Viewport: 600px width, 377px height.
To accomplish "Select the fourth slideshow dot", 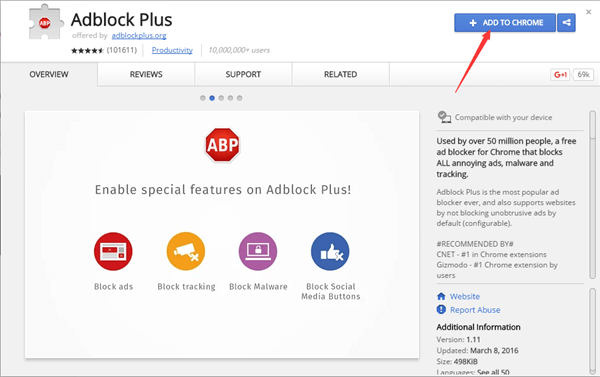I will point(230,98).
